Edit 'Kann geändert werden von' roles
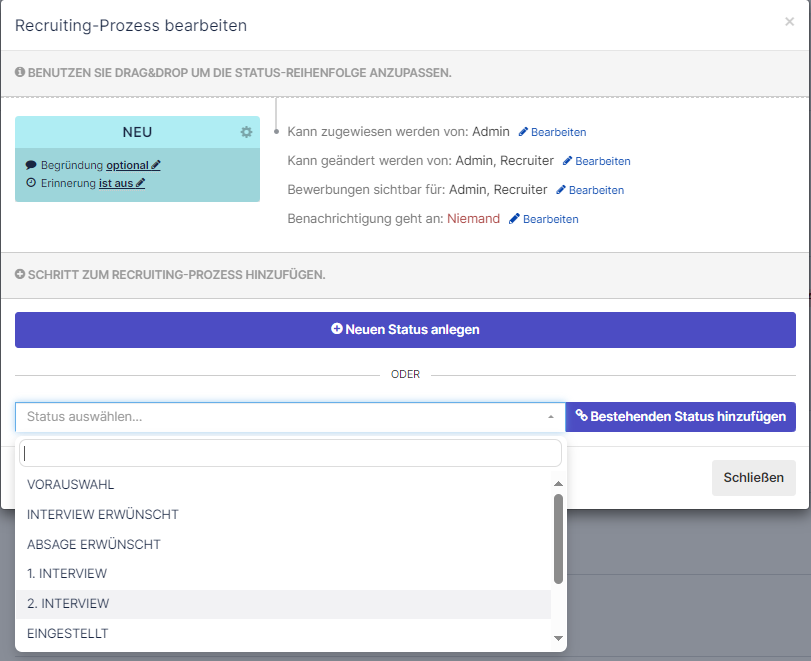Viewport: 811px width, 661px height. click(596, 161)
